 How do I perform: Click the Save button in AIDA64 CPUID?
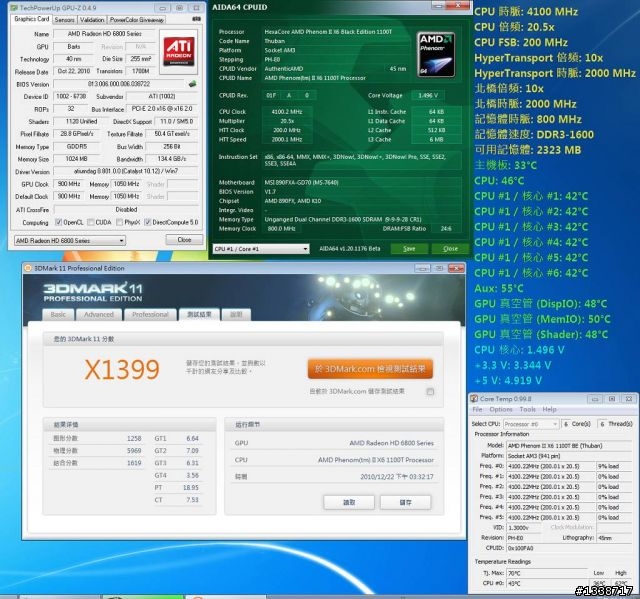[409, 249]
